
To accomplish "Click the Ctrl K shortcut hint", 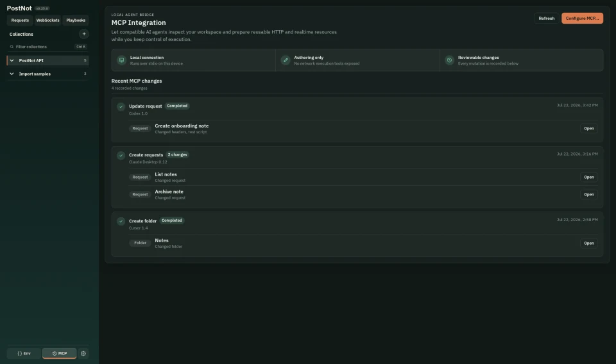I will (81, 47).
